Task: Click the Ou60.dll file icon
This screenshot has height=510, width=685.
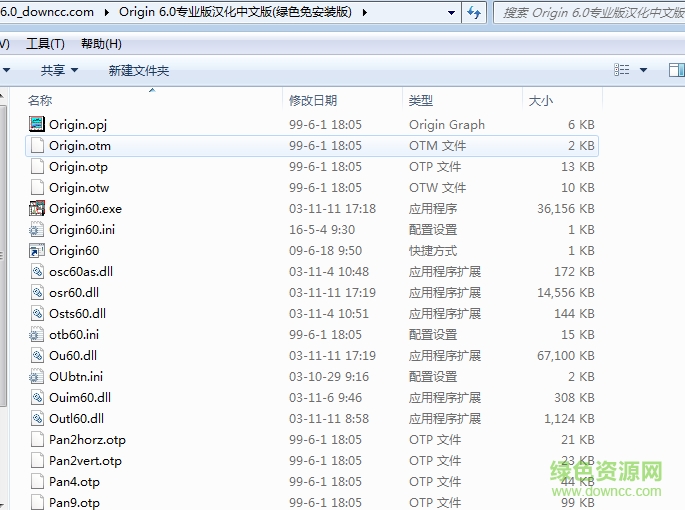Action: pos(37,355)
